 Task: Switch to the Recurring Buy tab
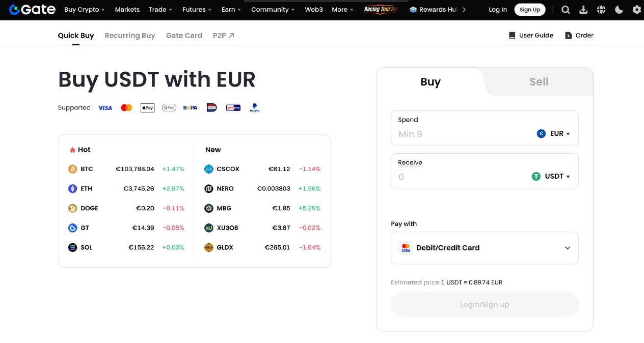[130, 35]
